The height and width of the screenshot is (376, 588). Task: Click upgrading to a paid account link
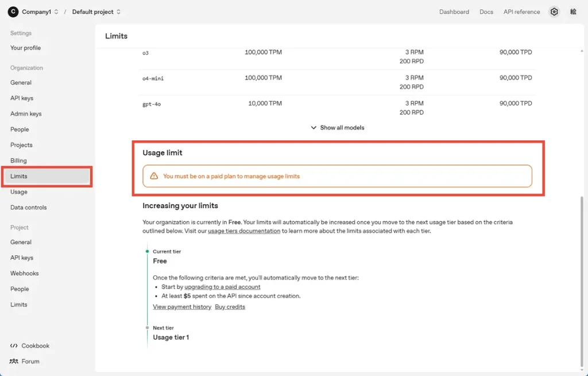[222, 287]
